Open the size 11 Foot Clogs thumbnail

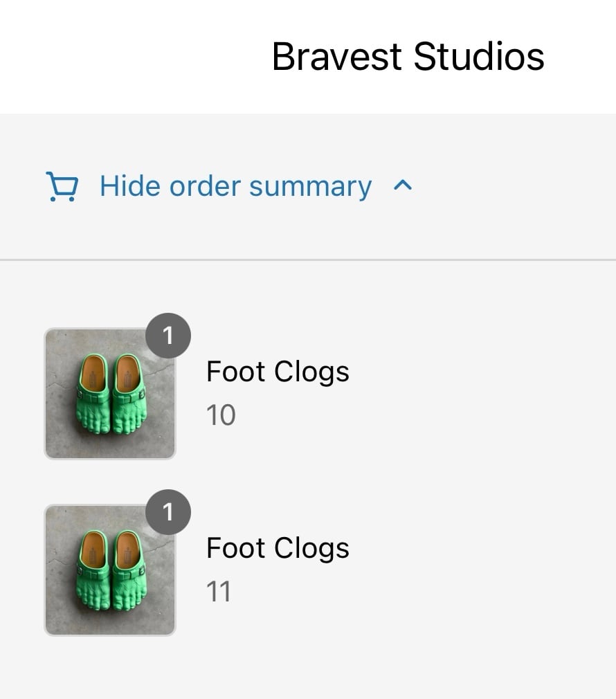(110, 570)
